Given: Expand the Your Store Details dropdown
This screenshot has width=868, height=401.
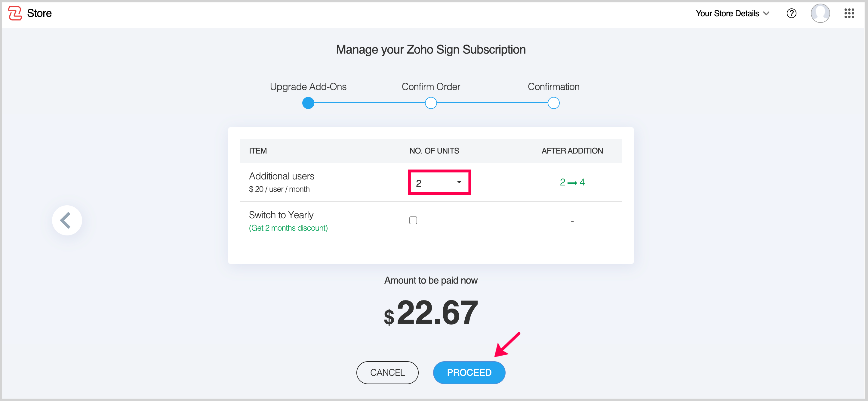Looking at the screenshot, I should click(733, 14).
